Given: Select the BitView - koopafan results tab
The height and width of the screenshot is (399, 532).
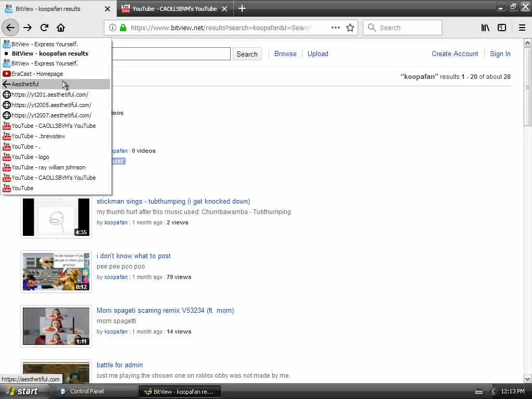Looking at the screenshot, I should [58, 8].
